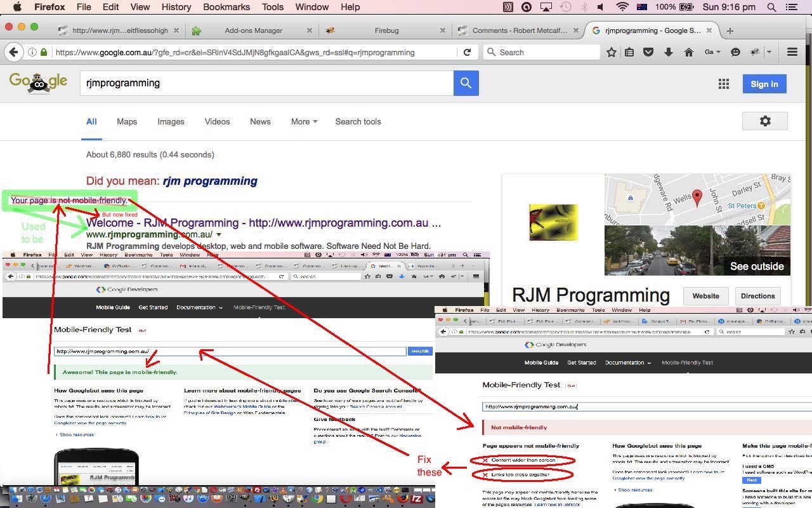Click the Google doodle logo
The image size is (812, 508).
(x=38, y=83)
